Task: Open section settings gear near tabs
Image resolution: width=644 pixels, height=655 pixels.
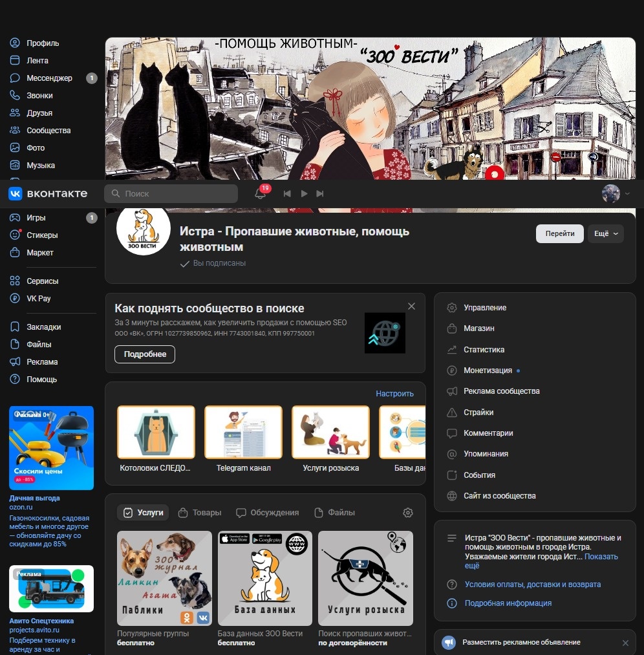Action: pos(408,513)
